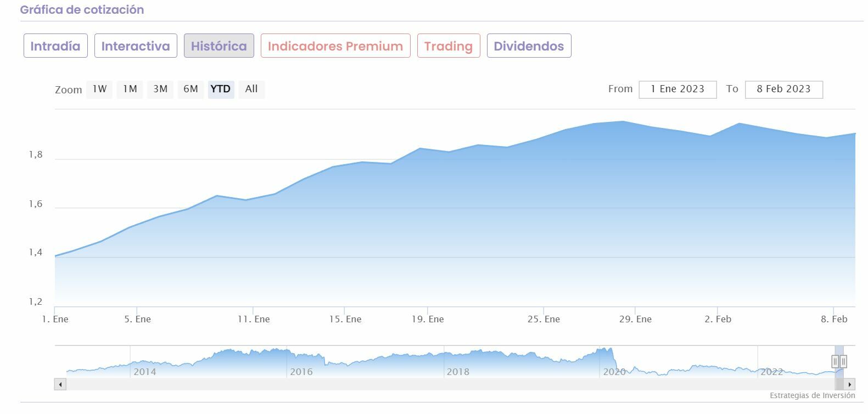Click the Estrategias de Inversión credit link
This screenshot has height=414, width=868.
click(812, 395)
